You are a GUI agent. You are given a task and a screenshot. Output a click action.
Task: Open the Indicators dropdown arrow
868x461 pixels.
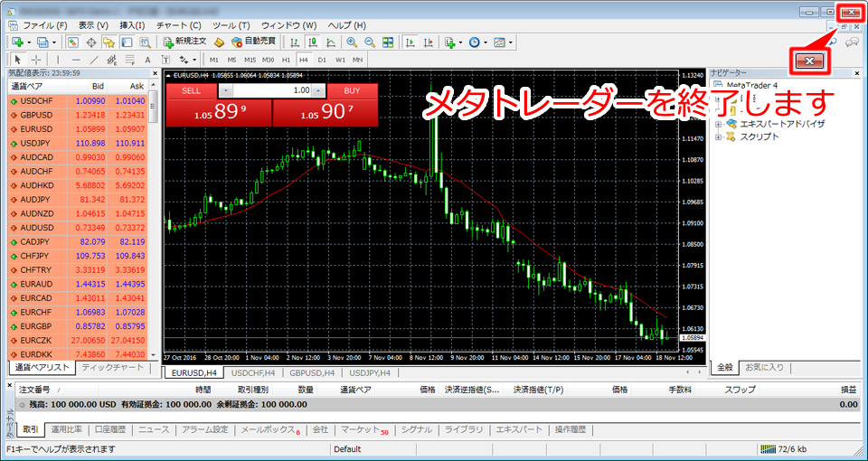pos(460,42)
